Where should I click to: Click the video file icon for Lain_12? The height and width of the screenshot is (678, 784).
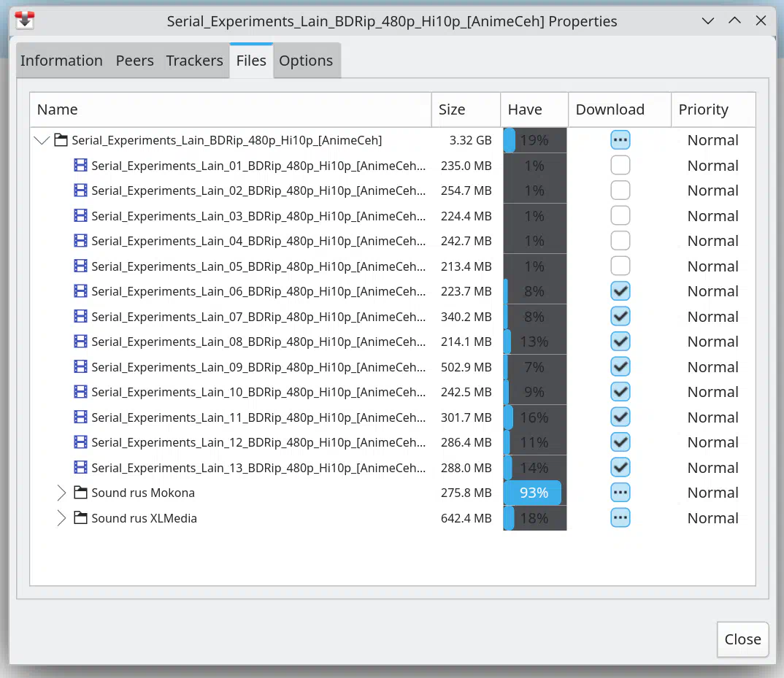tap(80, 442)
